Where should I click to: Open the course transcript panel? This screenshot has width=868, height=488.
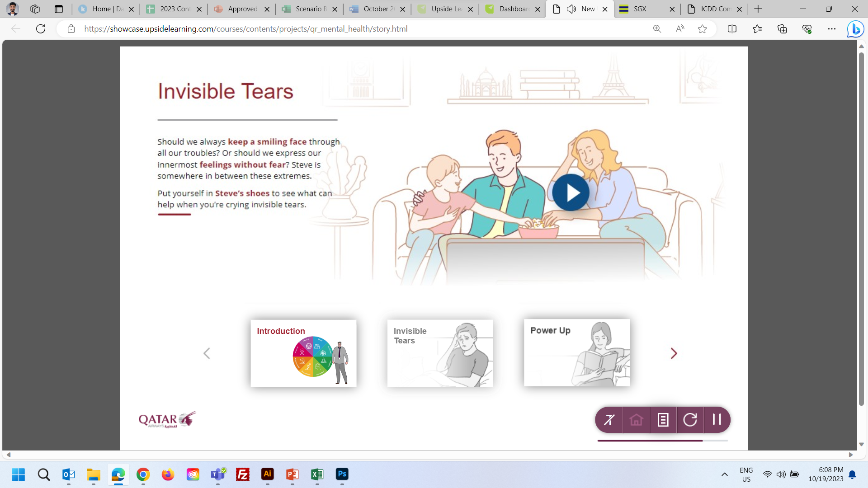663,419
